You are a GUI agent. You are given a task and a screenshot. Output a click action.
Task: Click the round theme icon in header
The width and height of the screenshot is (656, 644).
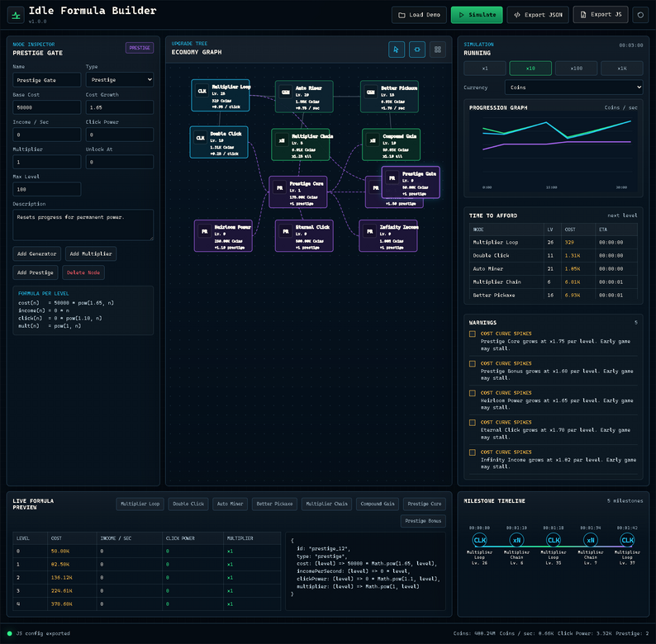point(640,15)
